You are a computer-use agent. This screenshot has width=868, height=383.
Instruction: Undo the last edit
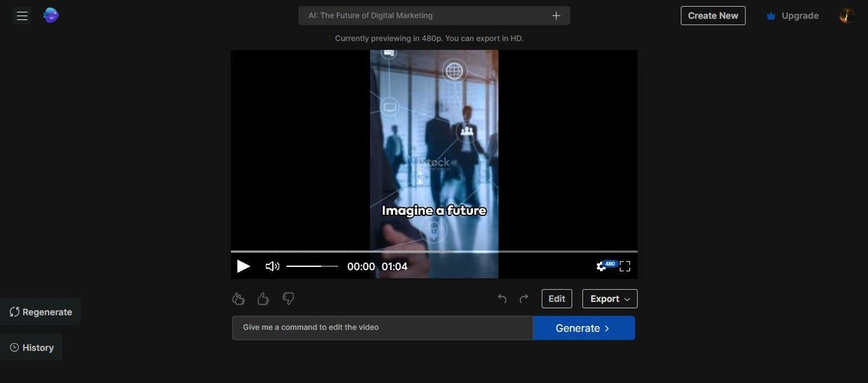[x=502, y=299]
